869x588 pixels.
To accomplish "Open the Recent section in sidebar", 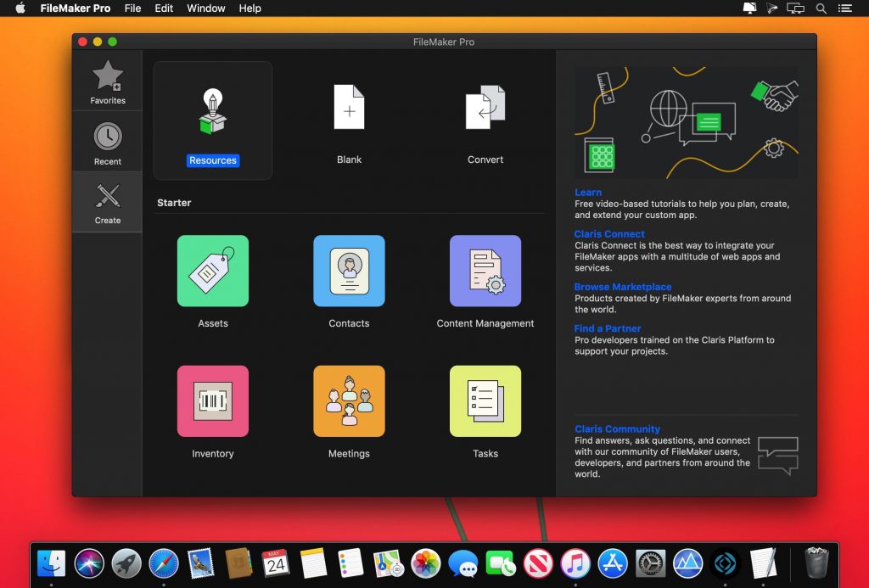I will point(107,141).
